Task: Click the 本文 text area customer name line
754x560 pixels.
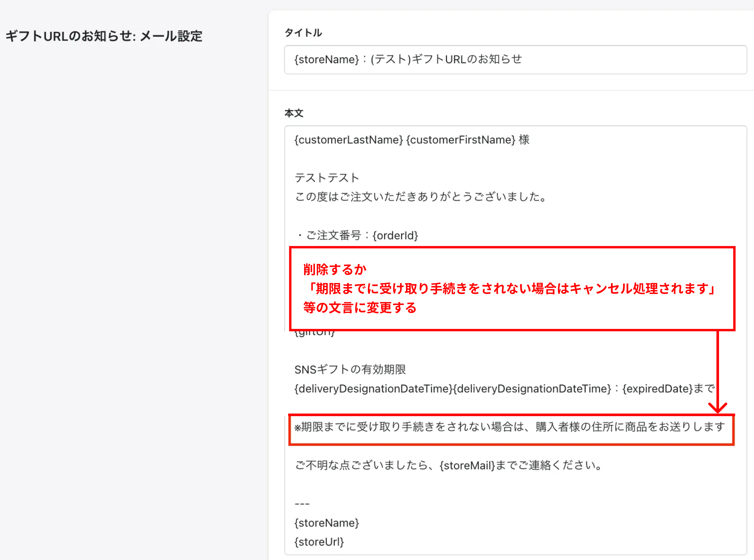Action: 412,140
